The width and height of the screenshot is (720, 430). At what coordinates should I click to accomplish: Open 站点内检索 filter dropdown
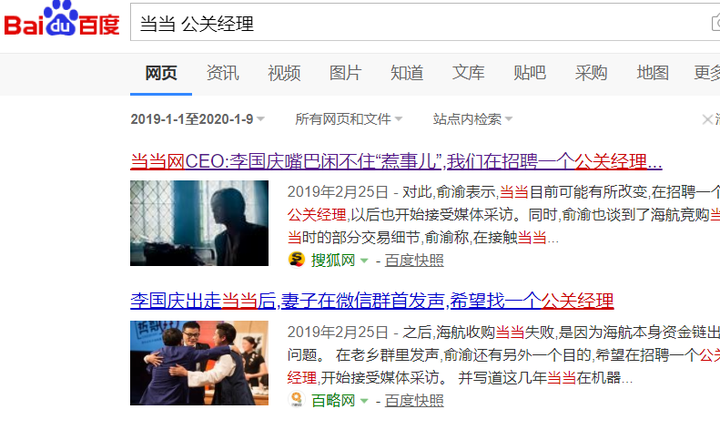472,119
